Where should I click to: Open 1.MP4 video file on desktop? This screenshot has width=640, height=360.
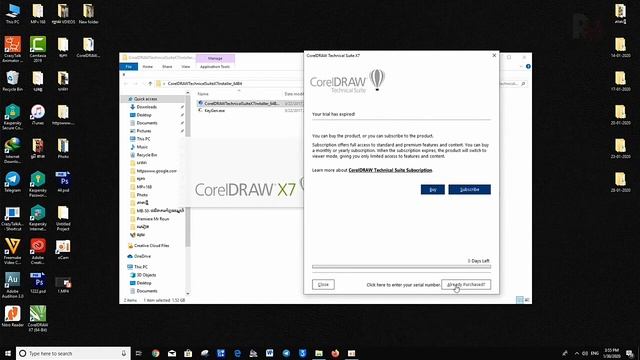[x=63, y=285]
